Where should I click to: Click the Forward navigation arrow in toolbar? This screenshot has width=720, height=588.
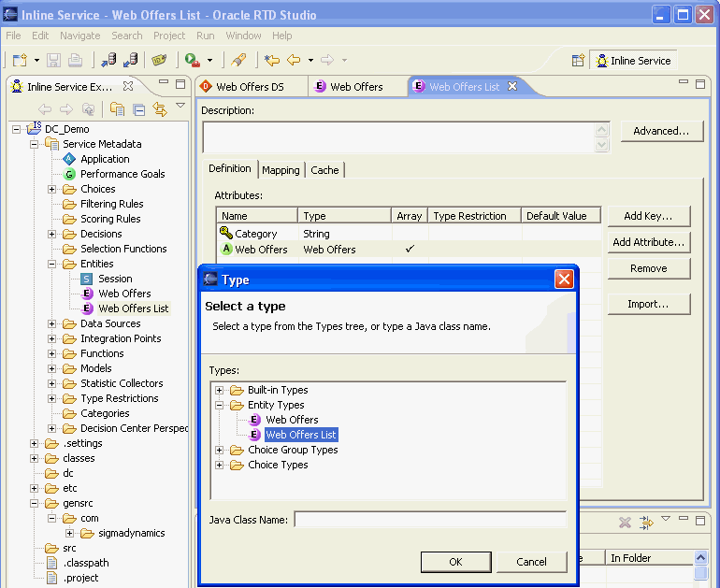pyautogui.click(x=327, y=60)
